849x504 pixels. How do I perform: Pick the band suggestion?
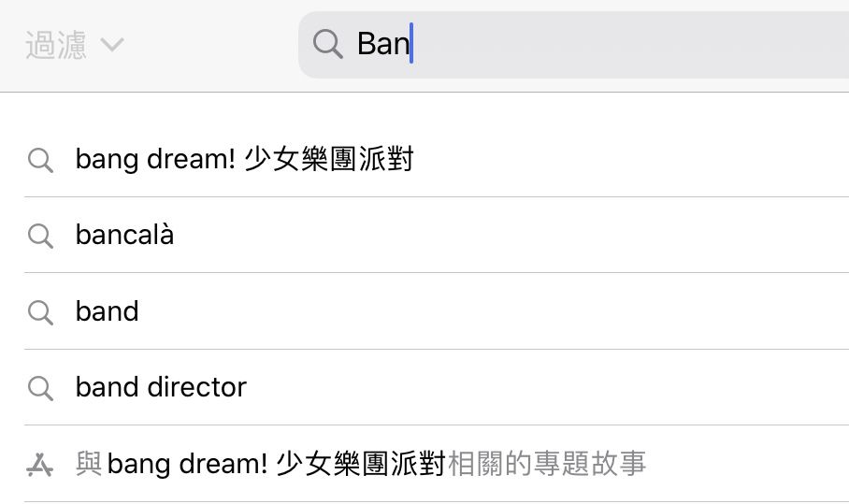[x=107, y=311]
